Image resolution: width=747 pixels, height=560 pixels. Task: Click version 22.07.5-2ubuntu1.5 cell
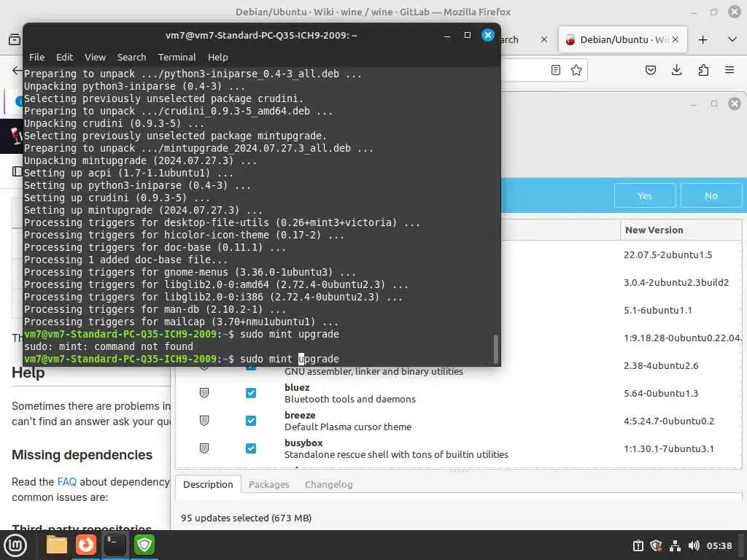point(667,254)
